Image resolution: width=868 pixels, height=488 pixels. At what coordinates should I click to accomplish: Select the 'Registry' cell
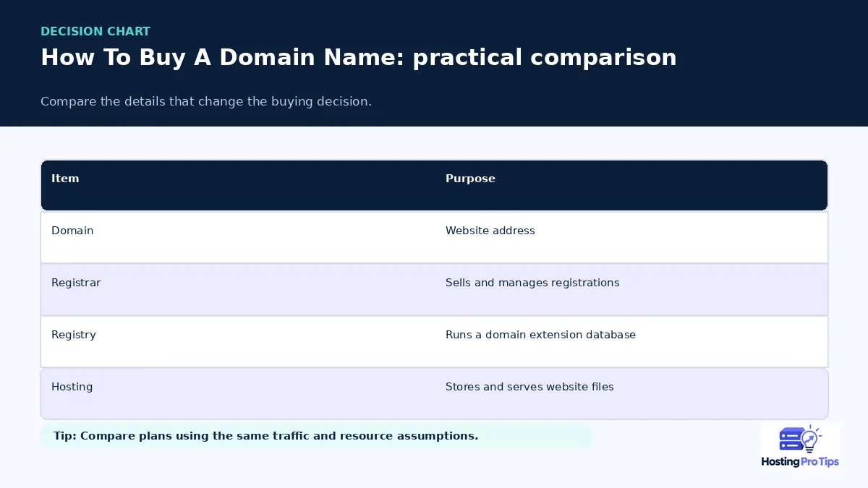click(74, 335)
